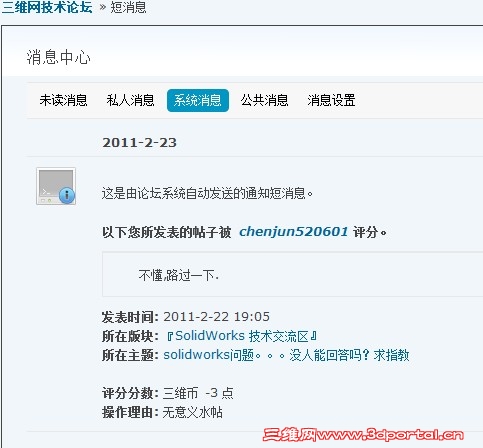Click the quoted post text 不懂,路过一下
Viewport: 483px width, 448px height.
click(x=179, y=275)
